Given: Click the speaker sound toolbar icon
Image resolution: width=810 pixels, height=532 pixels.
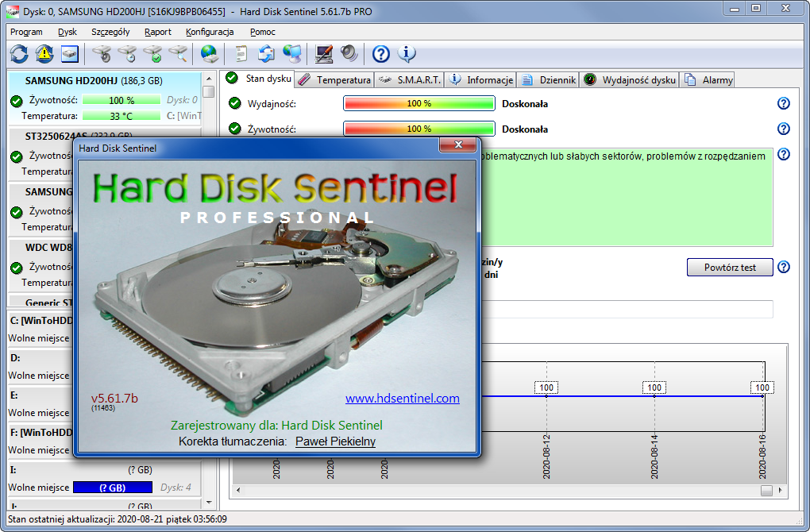Looking at the screenshot, I should pos(349,54).
